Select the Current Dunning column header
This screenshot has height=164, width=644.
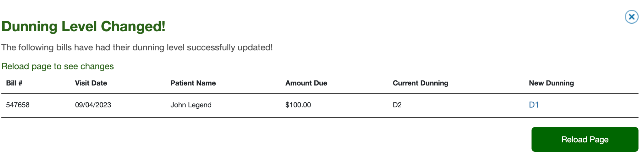tap(421, 83)
